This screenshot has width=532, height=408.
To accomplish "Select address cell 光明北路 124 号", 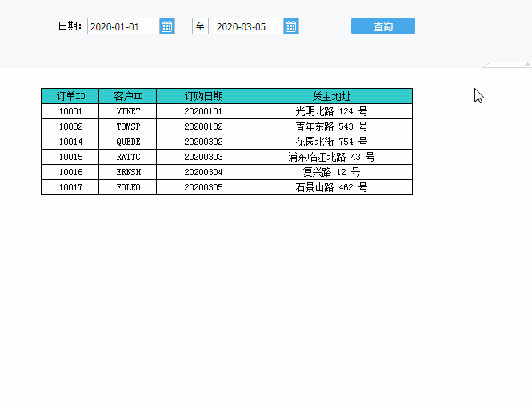I will point(331,111).
